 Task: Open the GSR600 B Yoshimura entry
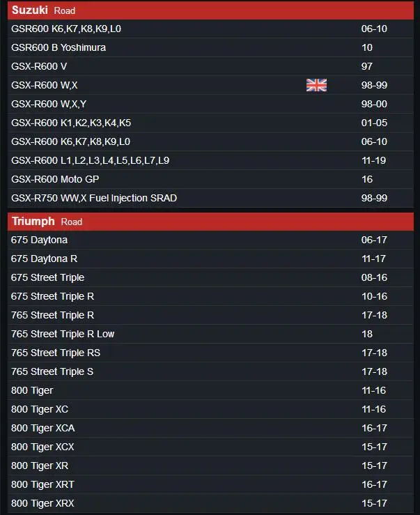pyautogui.click(x=59, y=47)
